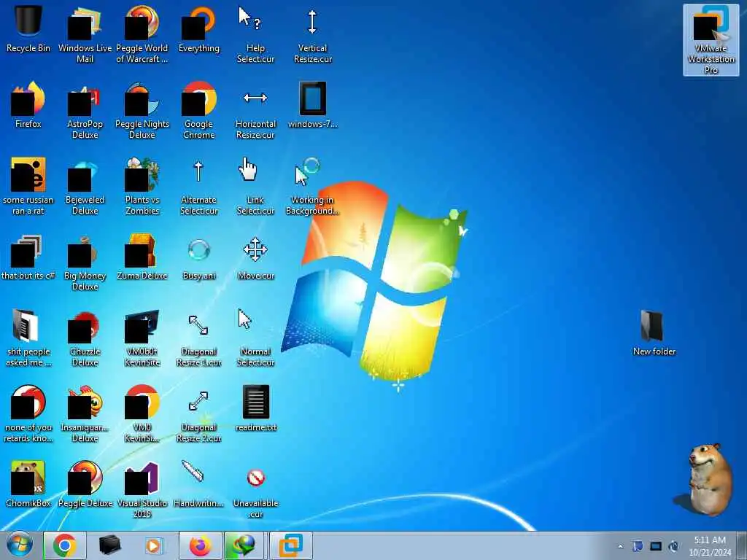Screen dimensions: 747x560
Task: Select the Everything desktop shortcut
Action: pyautogui.click(x=199, y=29)
